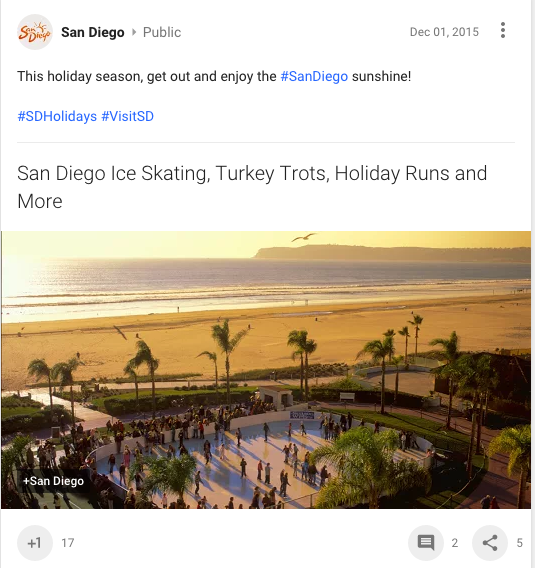This screenshot has height=568, width=535.
Task: Open the #VisitSD hashtag
Action: [128, 116]
